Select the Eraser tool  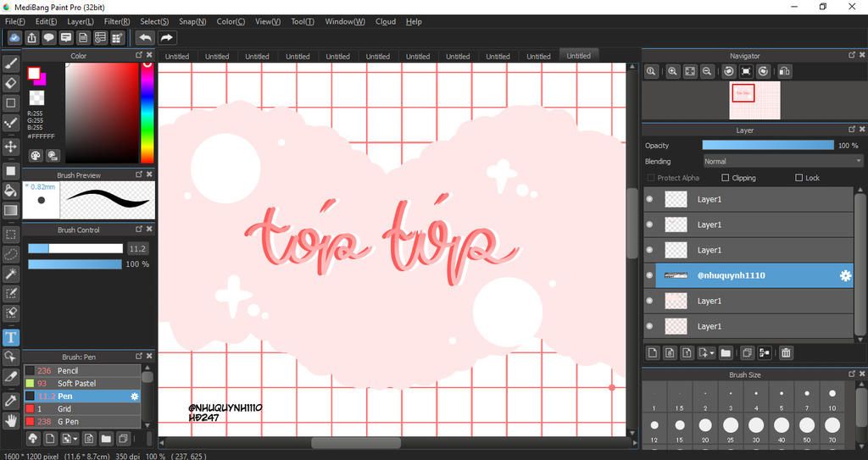pyautogui.click(x=10, y=83)
